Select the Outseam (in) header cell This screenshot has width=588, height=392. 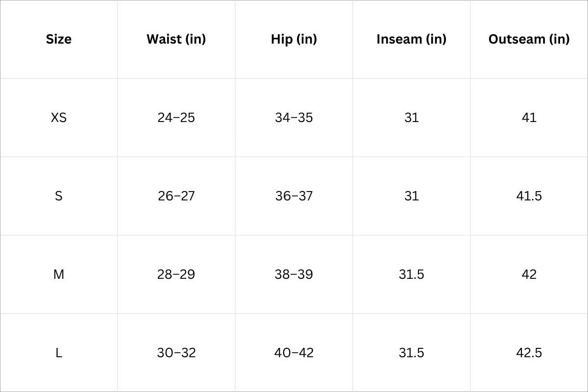529,39
